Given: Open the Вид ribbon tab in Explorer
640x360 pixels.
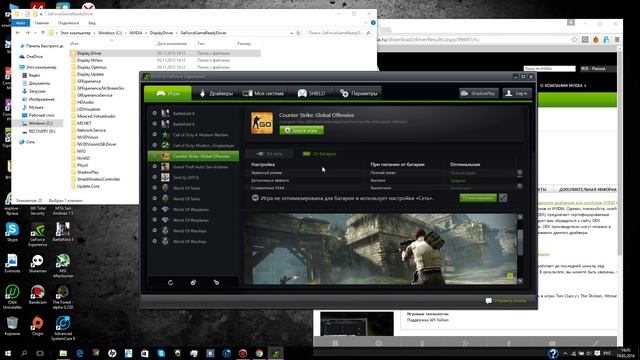Looking at the screenshot, I should (x=92, y=23).
